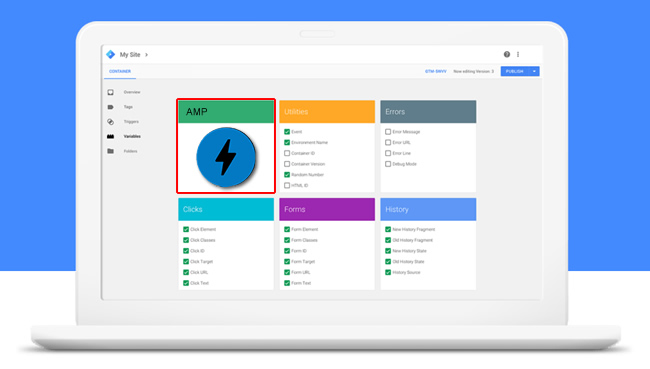650x369 pixels.
Task: Go to Variables in sidebar
Action: coord(132,136)
